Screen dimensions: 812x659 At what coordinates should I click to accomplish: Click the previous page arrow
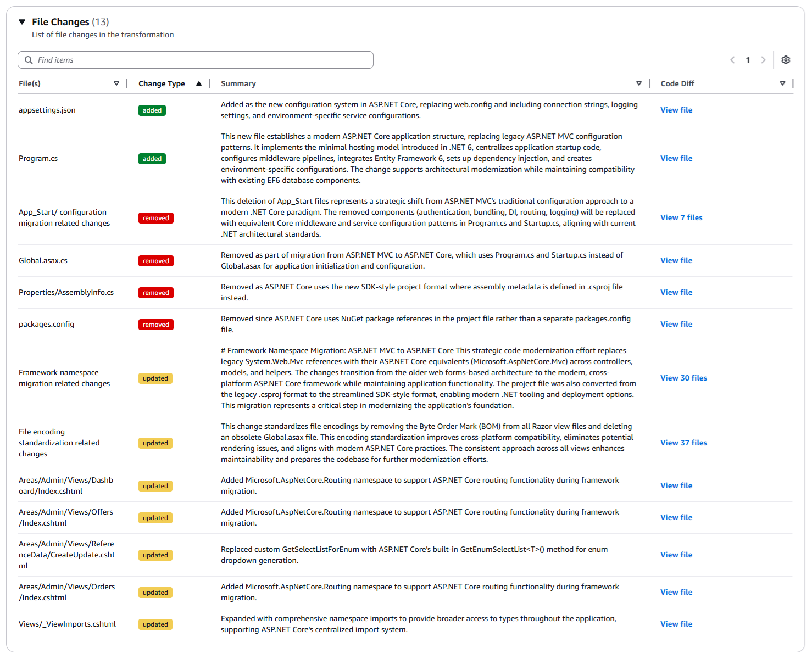point(732,60)
